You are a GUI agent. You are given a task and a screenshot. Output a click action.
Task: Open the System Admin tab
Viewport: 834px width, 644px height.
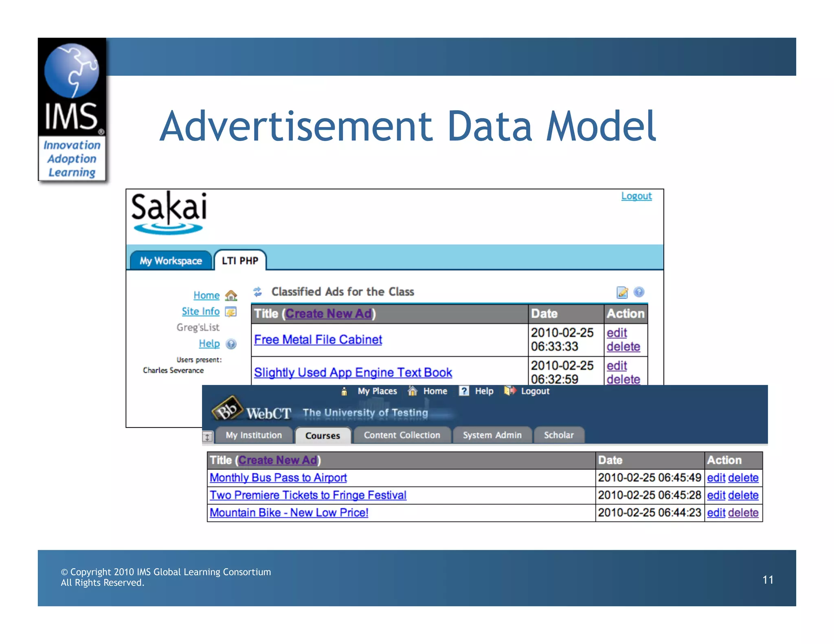pyautogui.click(x=492, y=435)
